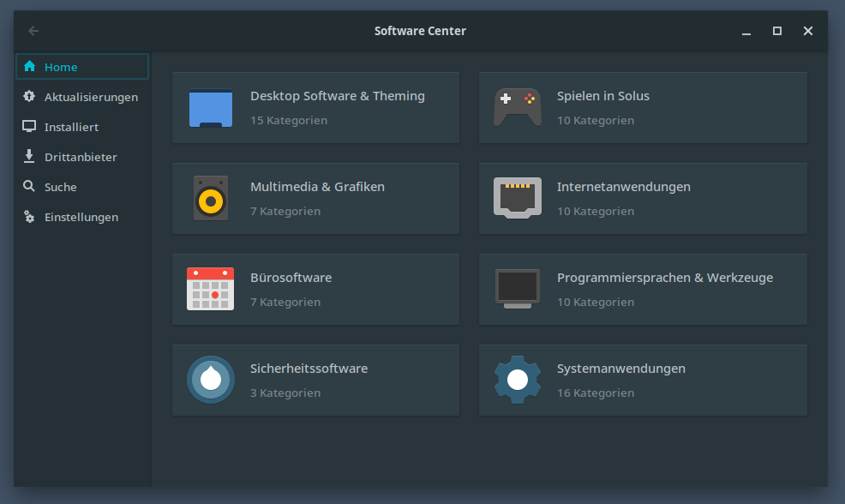
Task: Click the download icon beside Drittanbieter
Action: [30, 156]
